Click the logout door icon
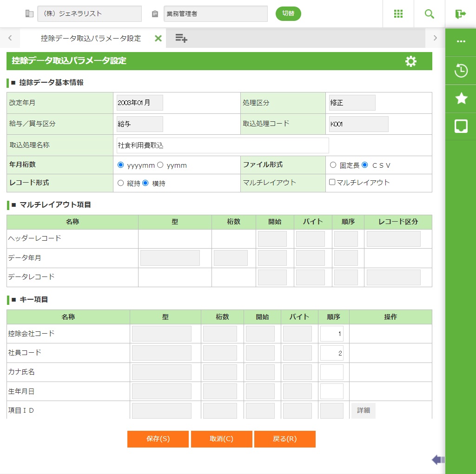Screen dimensions: 476x474 click(460, 14)
